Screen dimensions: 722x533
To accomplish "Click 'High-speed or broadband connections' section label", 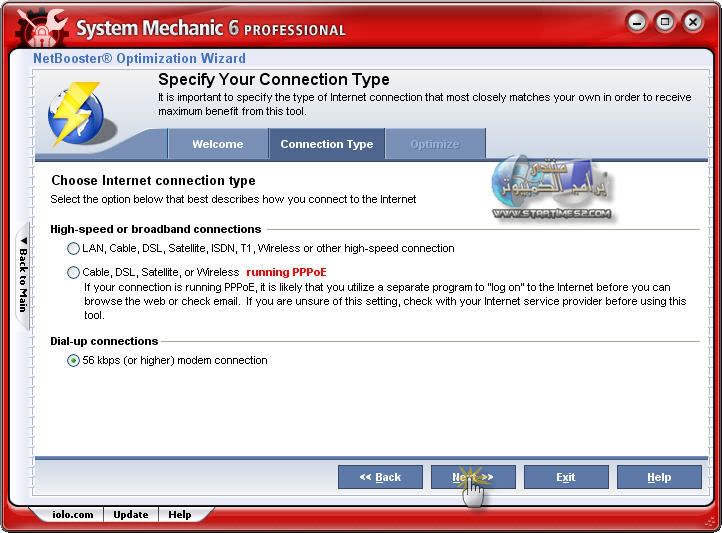I will [156, 229].
